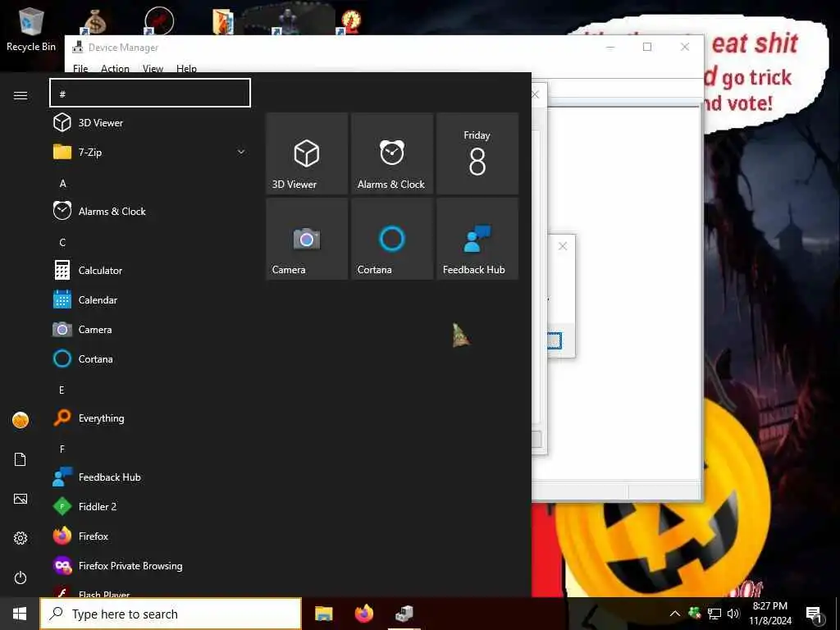This screenshot has height=630, width=840.
Task: Launch Camera from the app list
Action: pos(150,329)
